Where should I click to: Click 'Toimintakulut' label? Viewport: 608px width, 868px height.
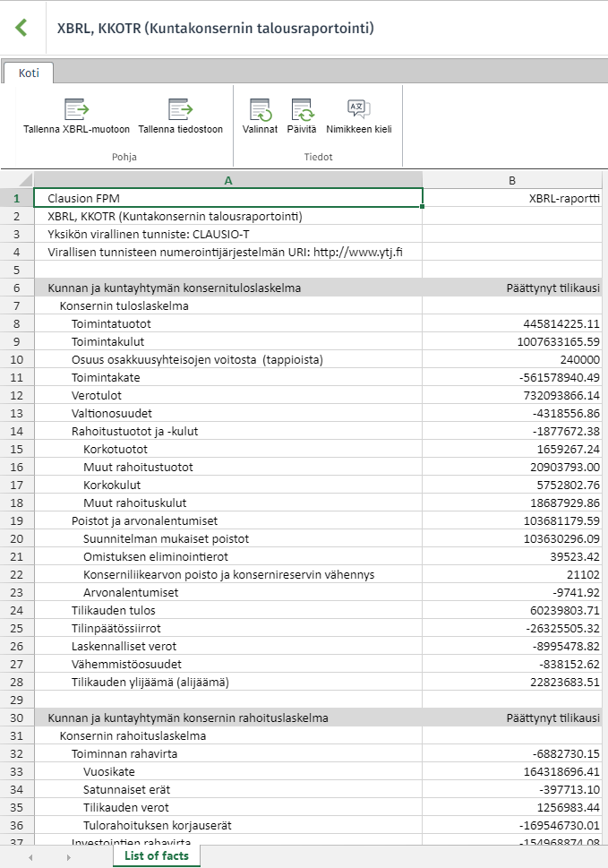(107, 341)
